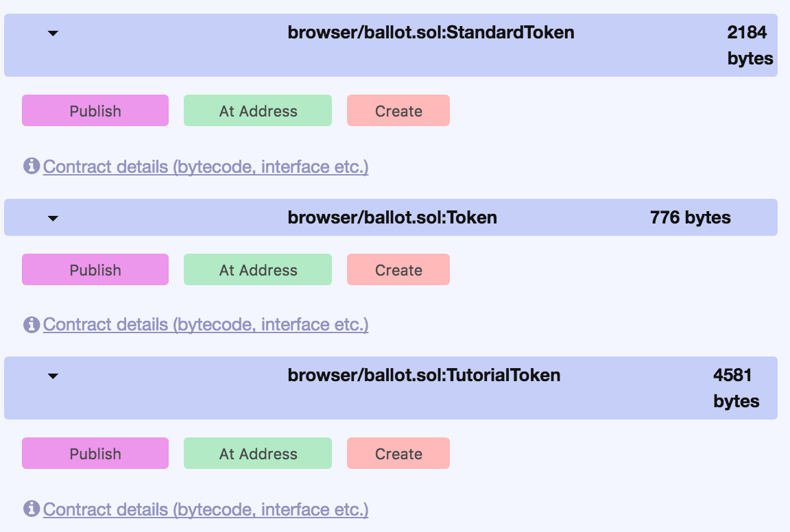Screen dimensions: 790x532
Task: Create the Token contract
Action: [398, 270]
